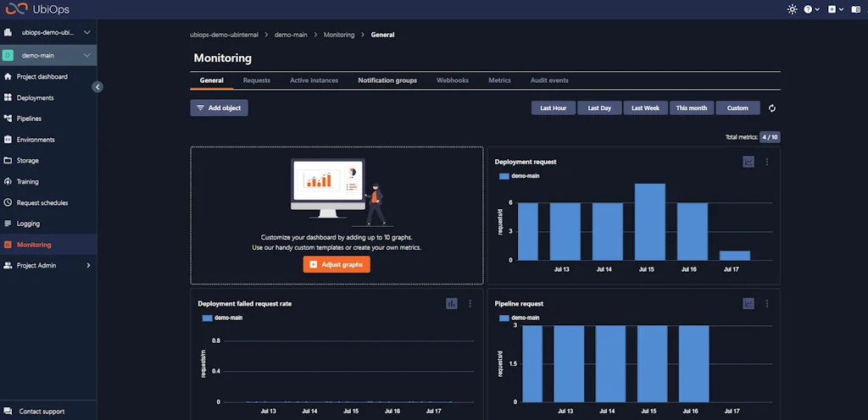Open Contact support link
The width and height of the screenshot is (868, 420).
tap(42, 412)
